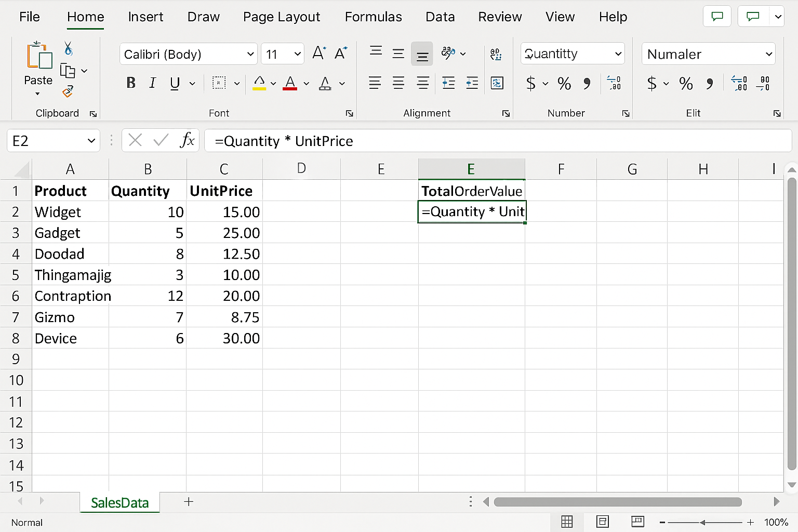Click the horizontal scrollbar
The height and width of the screenshot is (532, 798).
(618, 502)
